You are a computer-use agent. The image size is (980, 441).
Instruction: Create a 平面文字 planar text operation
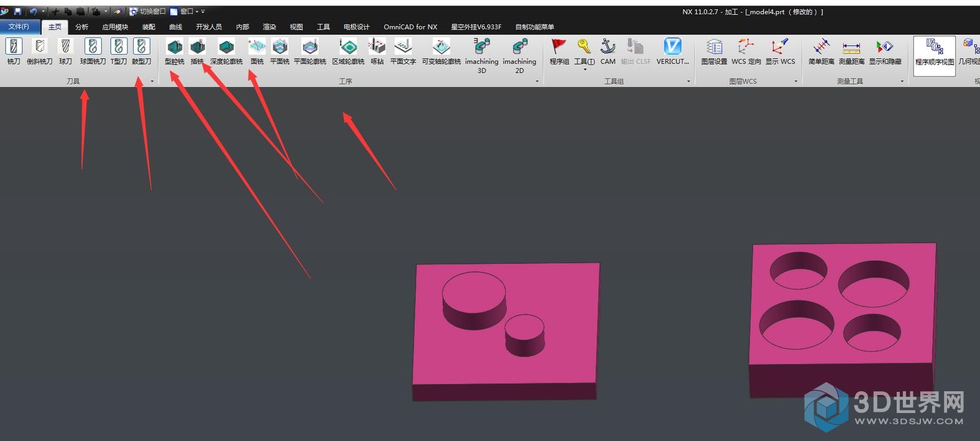click(x=403, y=51)
